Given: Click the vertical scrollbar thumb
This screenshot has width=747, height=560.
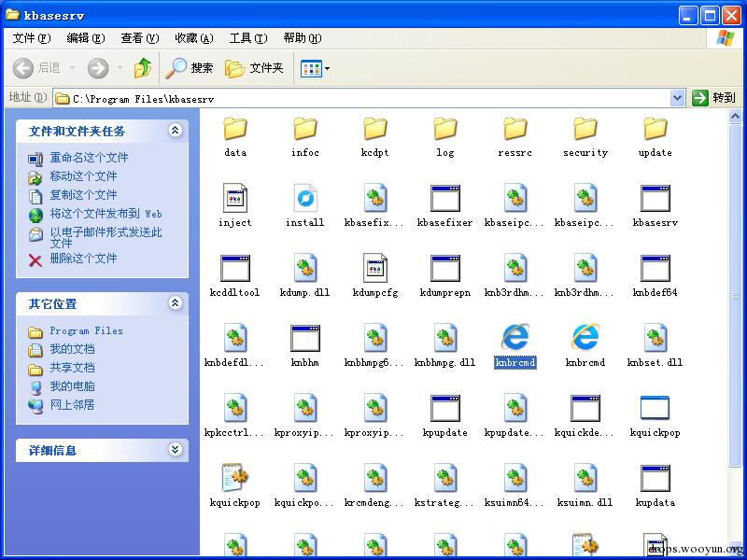Looking at the screenshot, I should click(735, 295).
